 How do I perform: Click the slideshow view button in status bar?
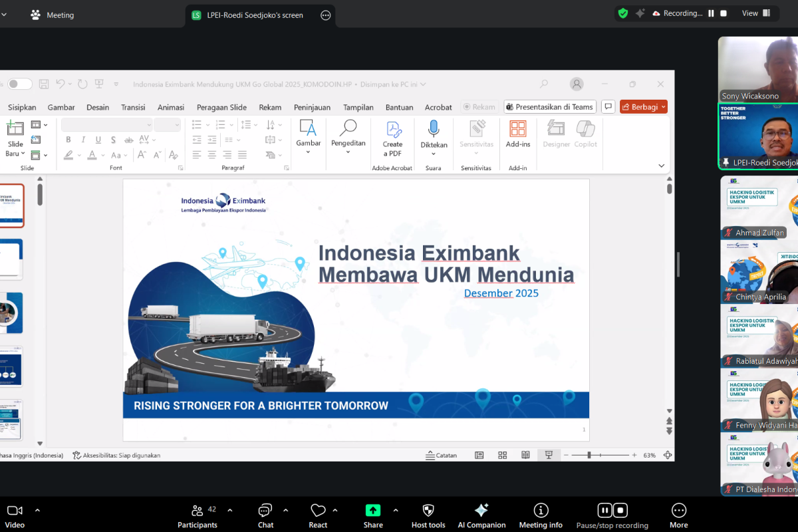549,456
